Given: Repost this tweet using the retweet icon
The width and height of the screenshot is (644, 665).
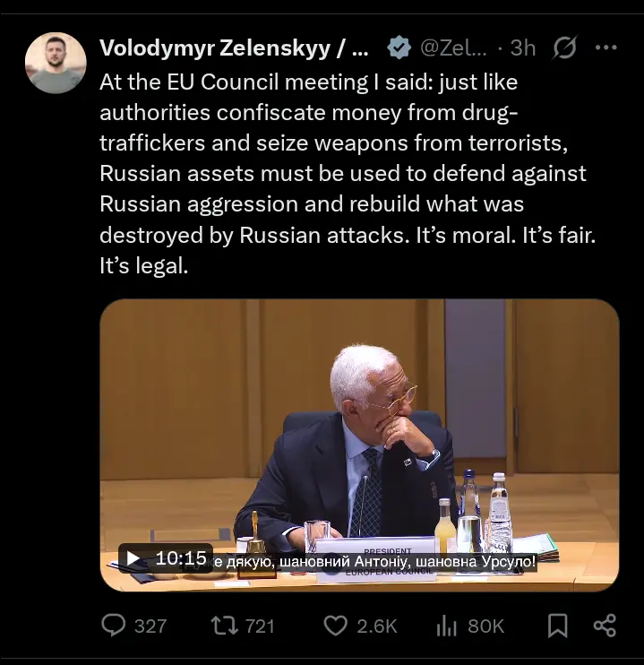Looking at the screenshot, I should click(224, 625).
